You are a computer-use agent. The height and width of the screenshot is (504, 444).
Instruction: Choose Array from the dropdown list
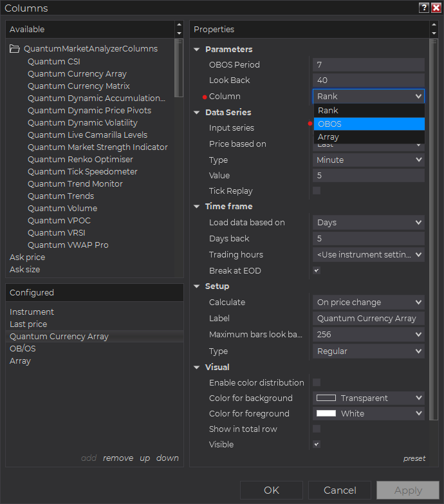pos(369,137)
